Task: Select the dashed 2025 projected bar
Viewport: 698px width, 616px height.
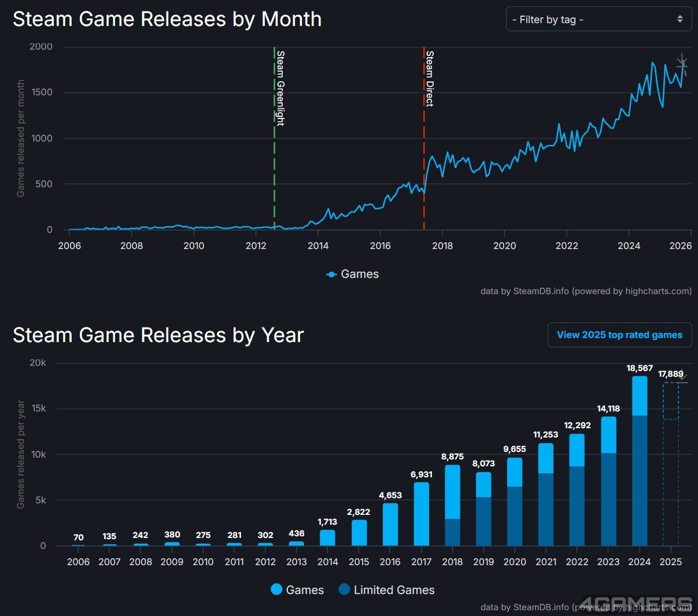Action: point(670,462)
